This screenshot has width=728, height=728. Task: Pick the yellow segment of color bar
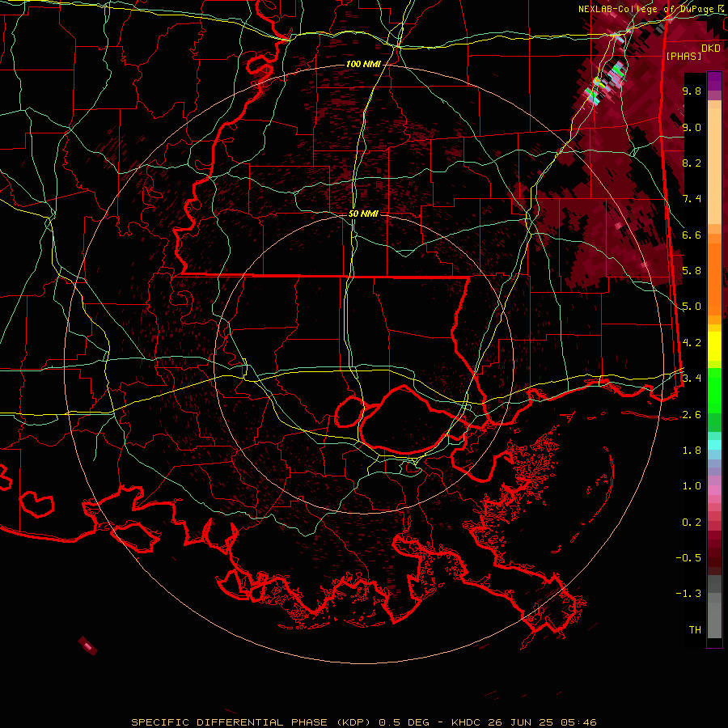tap(714, 346)
